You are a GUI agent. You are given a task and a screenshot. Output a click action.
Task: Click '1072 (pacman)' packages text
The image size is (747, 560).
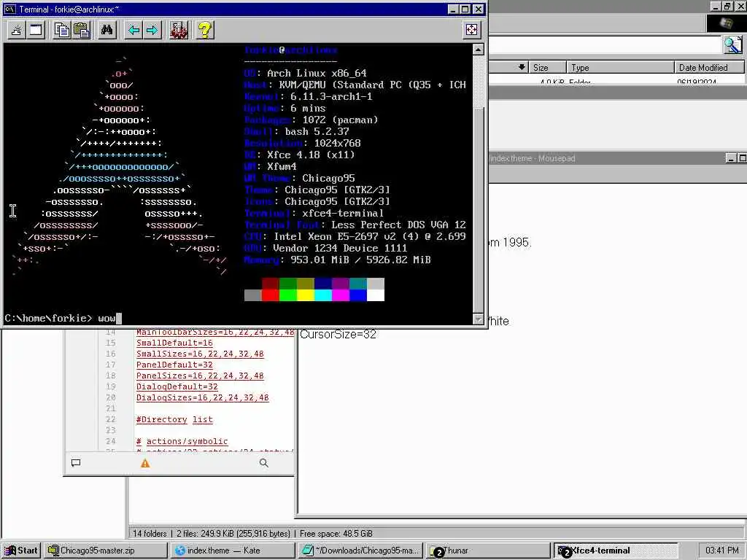(340, 120)
